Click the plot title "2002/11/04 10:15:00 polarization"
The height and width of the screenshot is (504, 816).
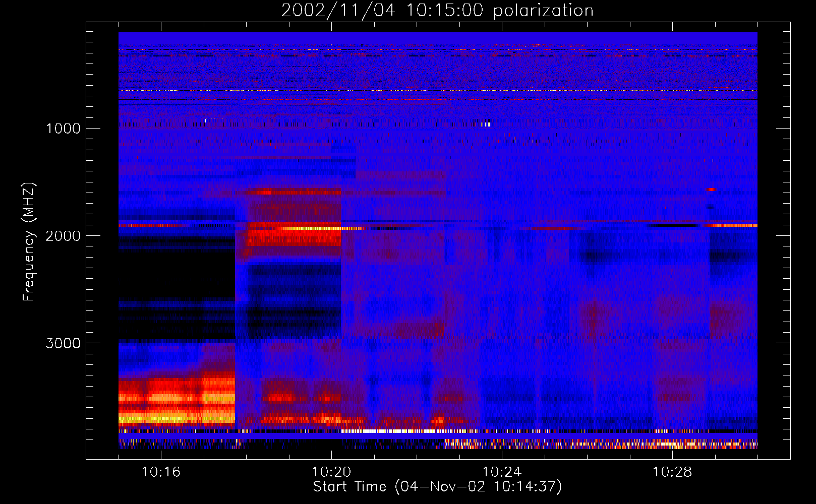coord(437,11)
